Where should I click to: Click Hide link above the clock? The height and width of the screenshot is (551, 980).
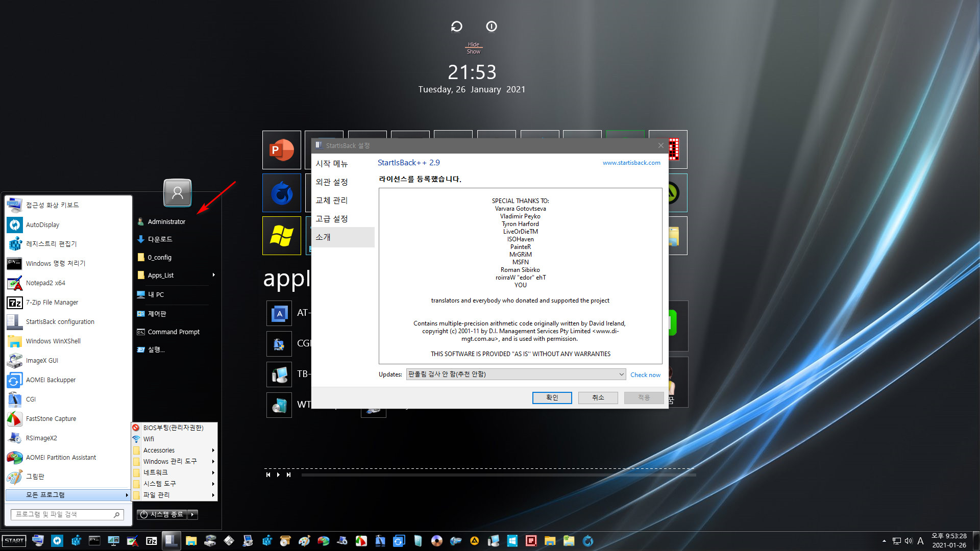pyautogui.click(x=474, y=44)
